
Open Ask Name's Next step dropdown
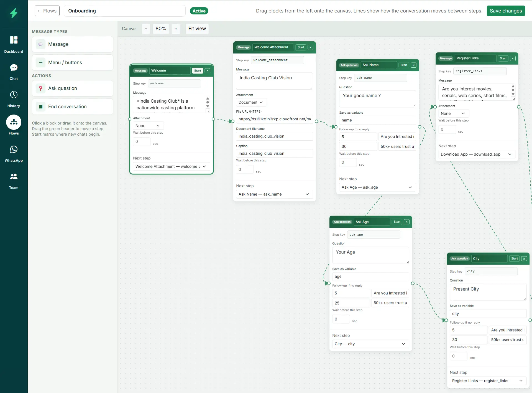tap(377, 187)
